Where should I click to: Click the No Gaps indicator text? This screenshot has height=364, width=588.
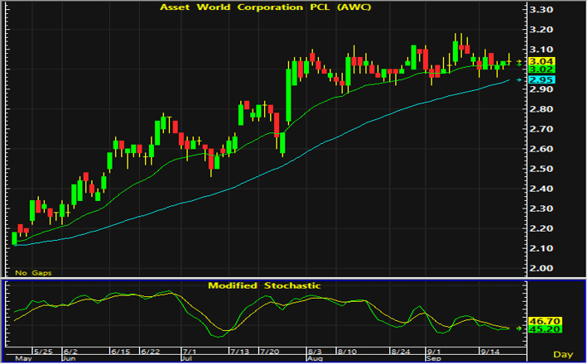(33, 273)
